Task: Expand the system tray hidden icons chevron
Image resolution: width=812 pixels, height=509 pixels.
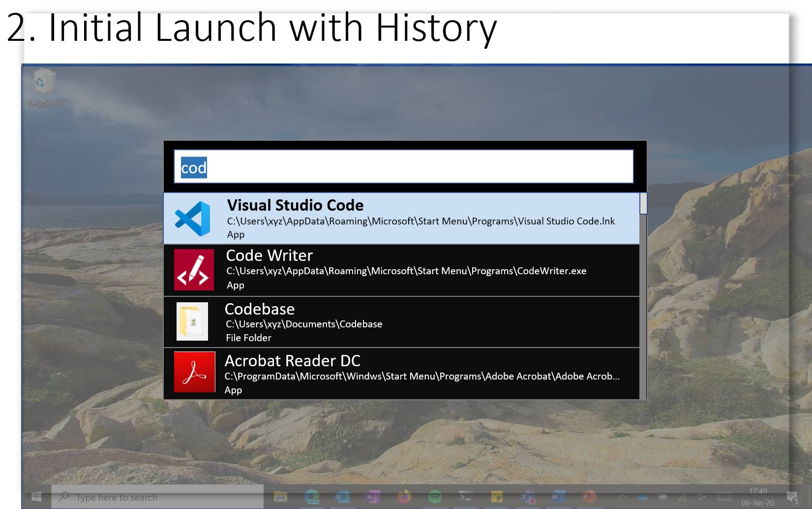Action: click(x=623, y=497)
